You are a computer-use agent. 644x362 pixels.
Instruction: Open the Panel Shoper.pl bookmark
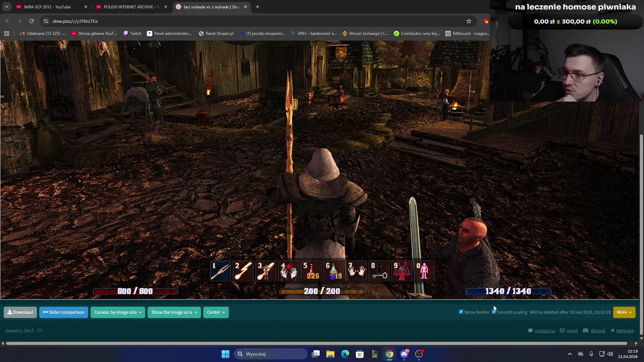[216, 34]
